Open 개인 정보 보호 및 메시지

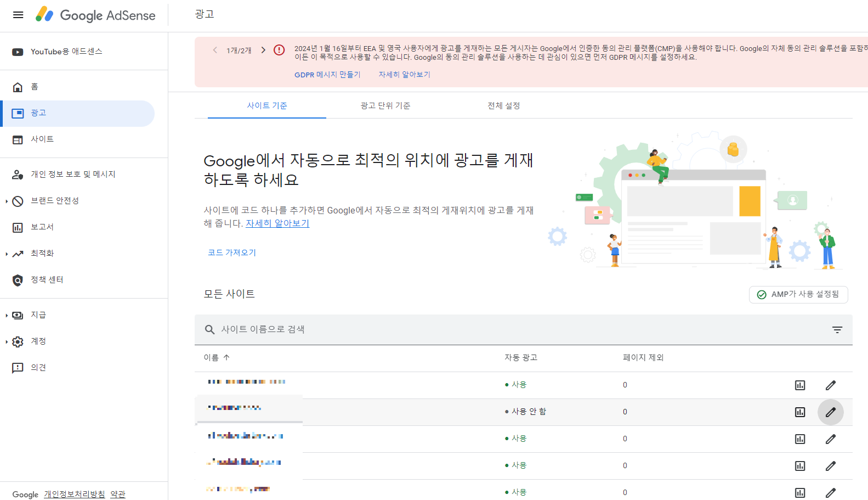(77, 175)
